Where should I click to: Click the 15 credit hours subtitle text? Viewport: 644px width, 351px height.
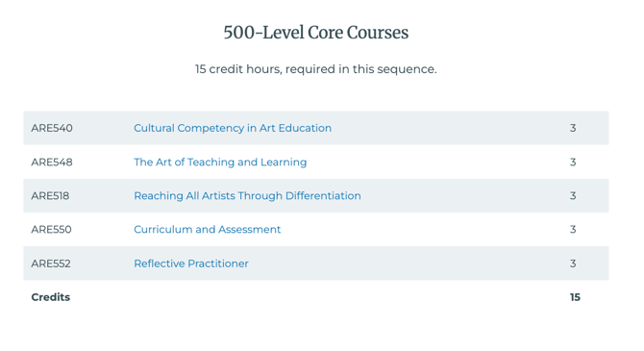coord(316,69)
